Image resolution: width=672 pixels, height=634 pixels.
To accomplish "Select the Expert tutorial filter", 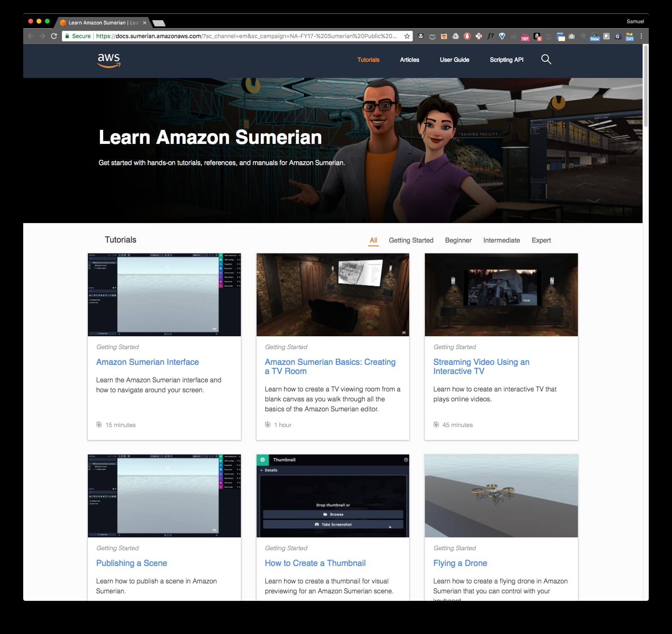I will coord(541,240).
